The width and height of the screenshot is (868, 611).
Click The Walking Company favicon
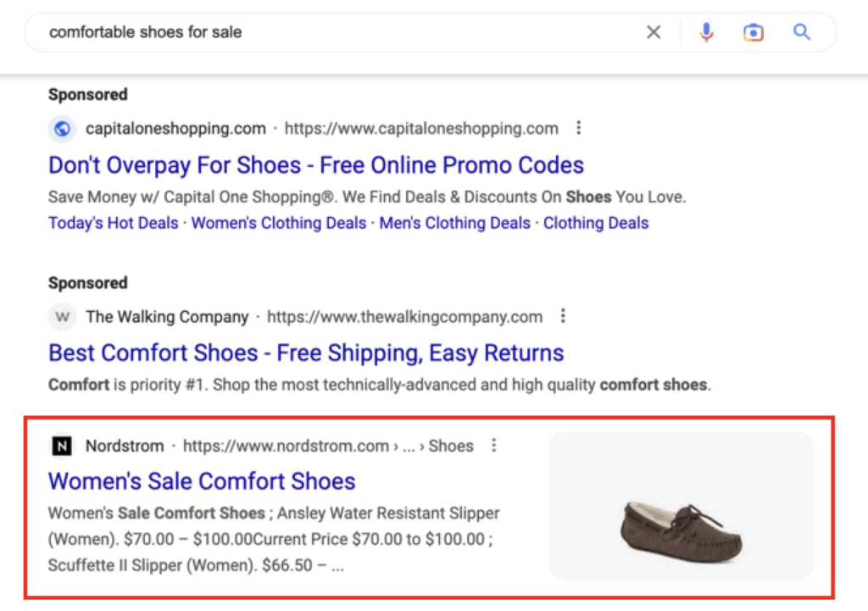coord(61,316)
